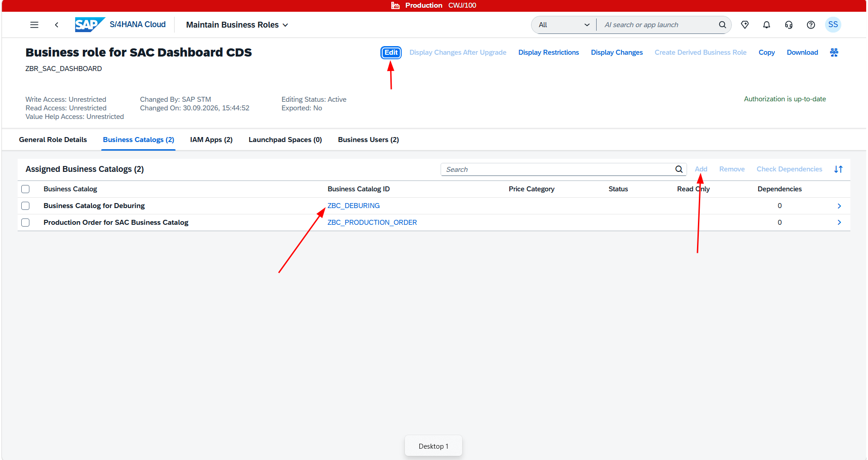Open the Business Users (2) tab
868x460 pixels.
(368, 140)
